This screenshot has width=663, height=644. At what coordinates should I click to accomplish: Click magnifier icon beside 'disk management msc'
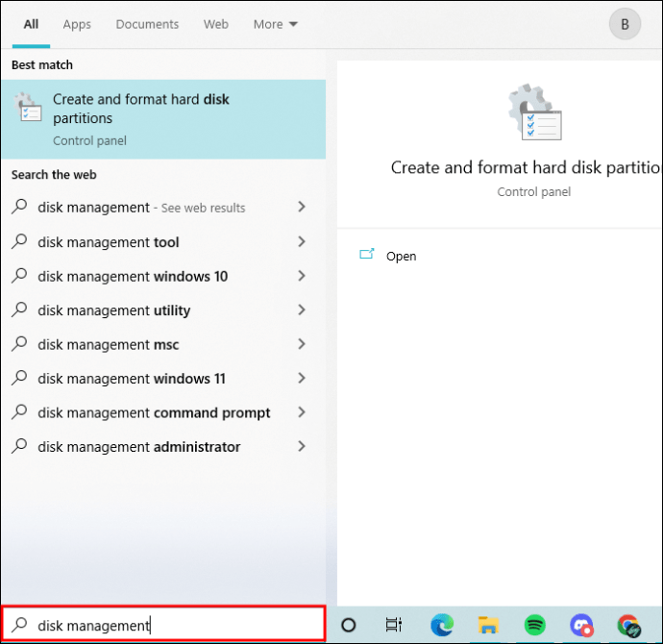19,344
